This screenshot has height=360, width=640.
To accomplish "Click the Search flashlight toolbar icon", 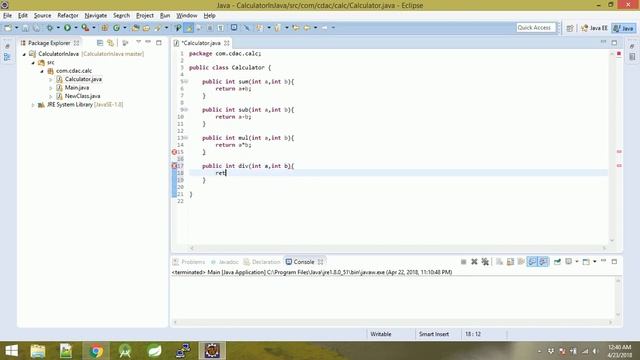I will click(x=158, y=28).
